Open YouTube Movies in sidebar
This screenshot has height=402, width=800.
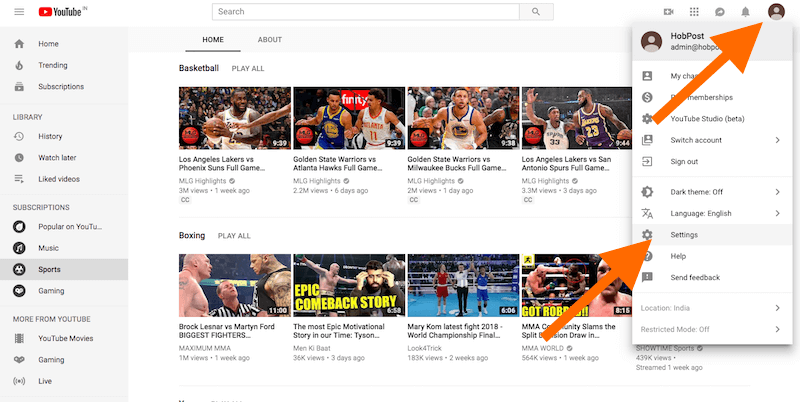pyautogui.click(x=64, y=338)
